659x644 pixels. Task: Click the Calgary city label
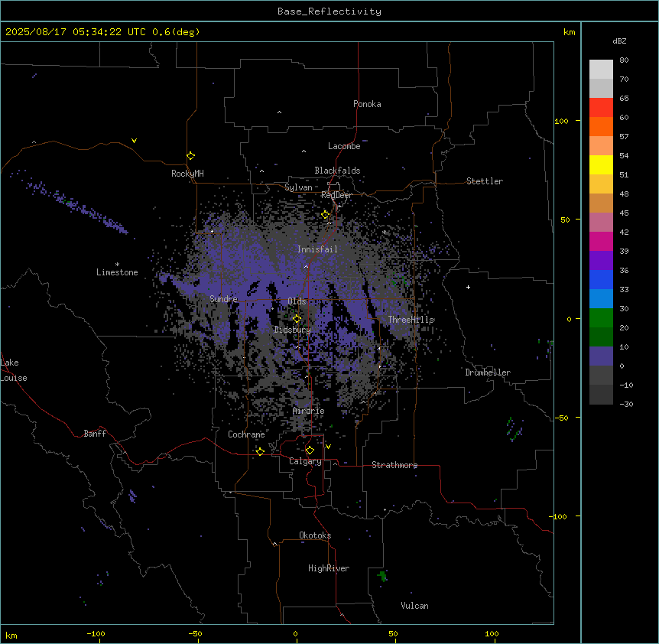pos(305,461)
